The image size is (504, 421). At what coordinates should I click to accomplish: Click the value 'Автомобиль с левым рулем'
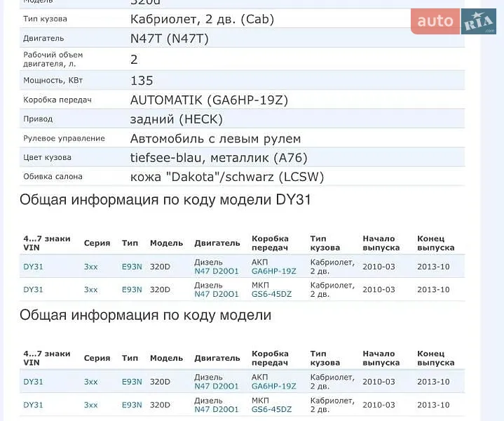pyautogui.click(x=215, y=139)
